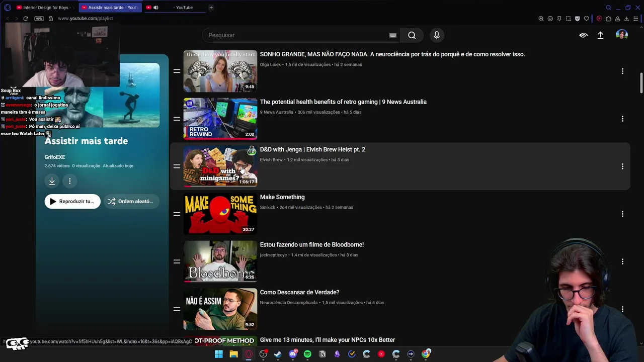Open the on-screen keyboard icon in search box
This screenshot has height=362, width=644.
click(x=393, y=35)
